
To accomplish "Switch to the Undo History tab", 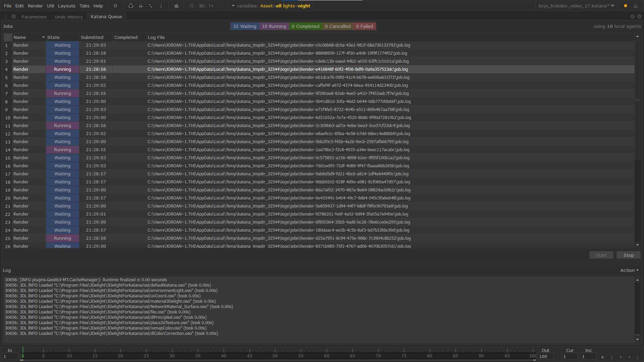I will 68,17.
